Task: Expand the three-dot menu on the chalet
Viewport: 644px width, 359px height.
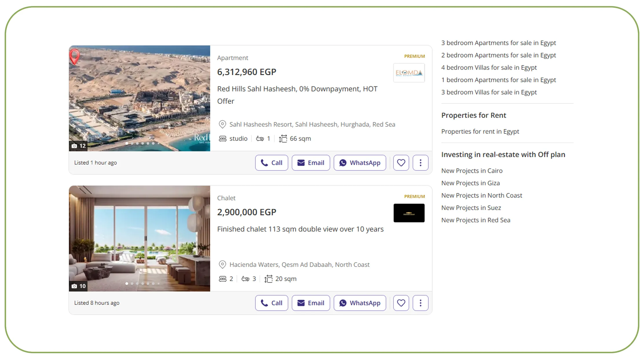Action: (420, 303)
